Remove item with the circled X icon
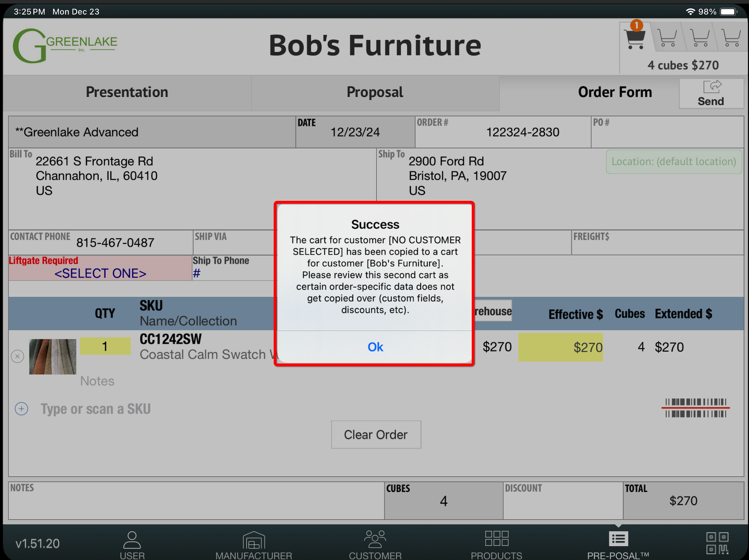 click(17, 356)
